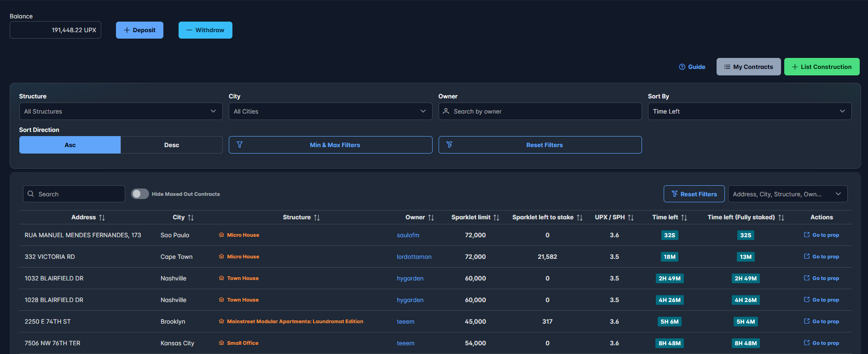
Task: Click the Withdraw button
Action: [205, 30]
